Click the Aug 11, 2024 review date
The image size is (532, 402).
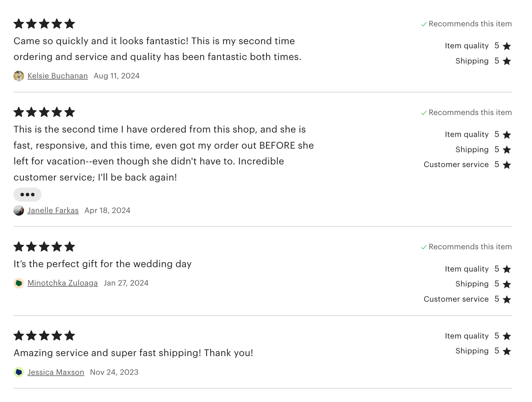tap(117, 76)
